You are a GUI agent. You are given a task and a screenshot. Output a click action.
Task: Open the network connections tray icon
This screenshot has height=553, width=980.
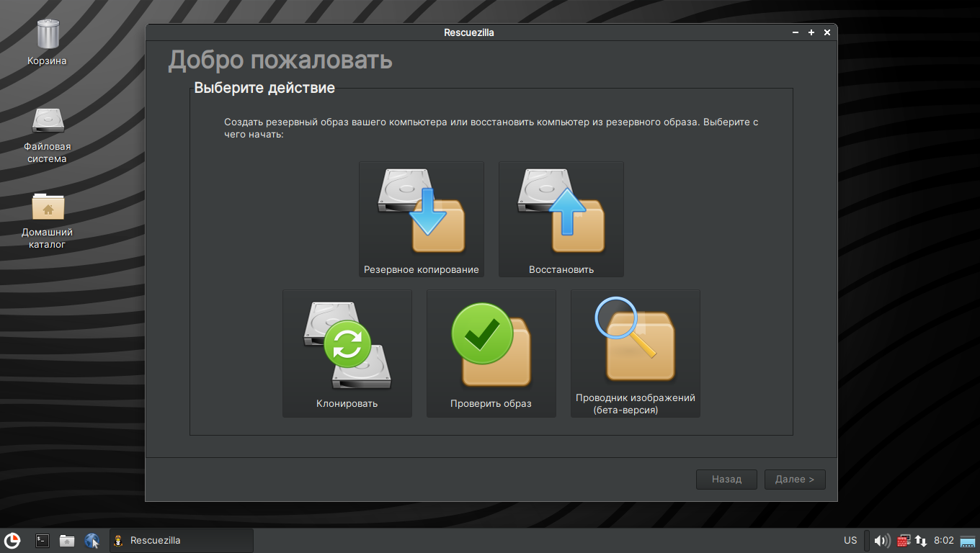point(921,540)
